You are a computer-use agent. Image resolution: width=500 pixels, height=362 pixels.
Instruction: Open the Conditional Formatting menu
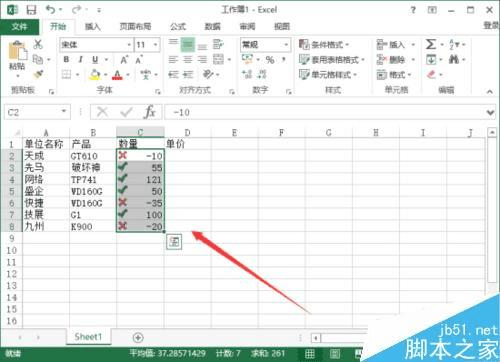pyautogui.click(x=324, y=44)
